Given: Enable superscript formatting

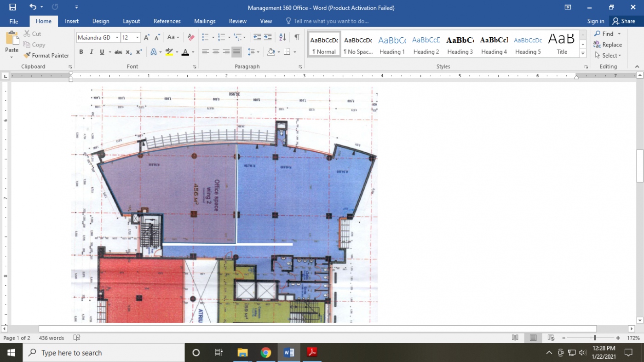Looking at the screenshot, I should (x=138, y=52).
